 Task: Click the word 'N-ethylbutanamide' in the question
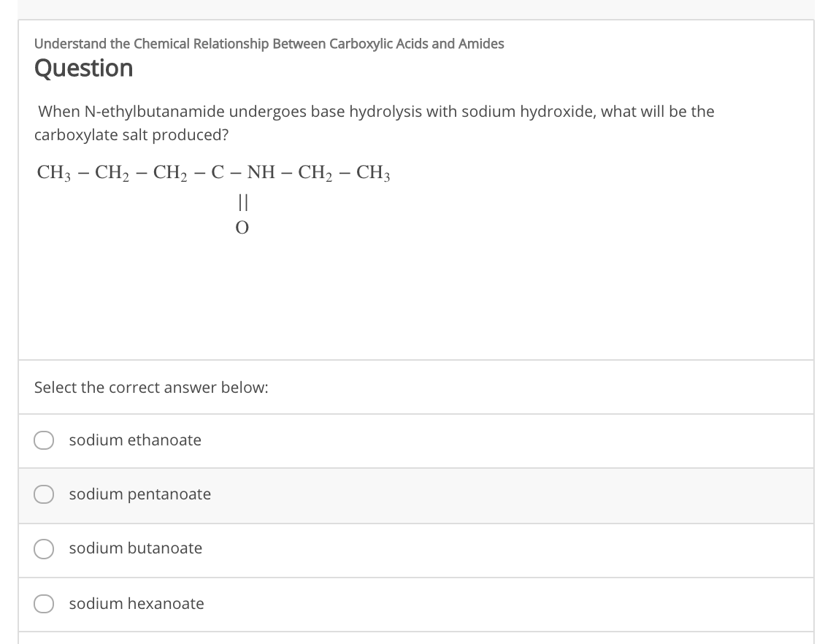pyautogui.click(x=154, y=112)
